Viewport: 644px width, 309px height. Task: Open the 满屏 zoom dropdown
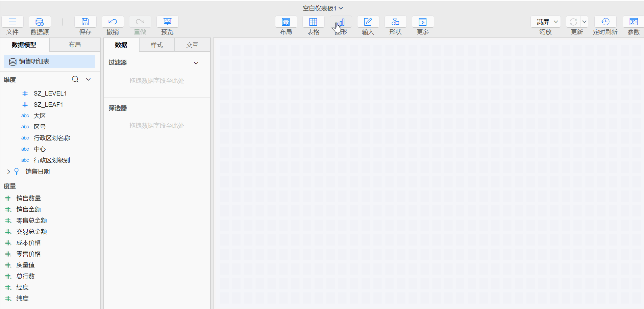pyautogui.click(x=546, y=22)
